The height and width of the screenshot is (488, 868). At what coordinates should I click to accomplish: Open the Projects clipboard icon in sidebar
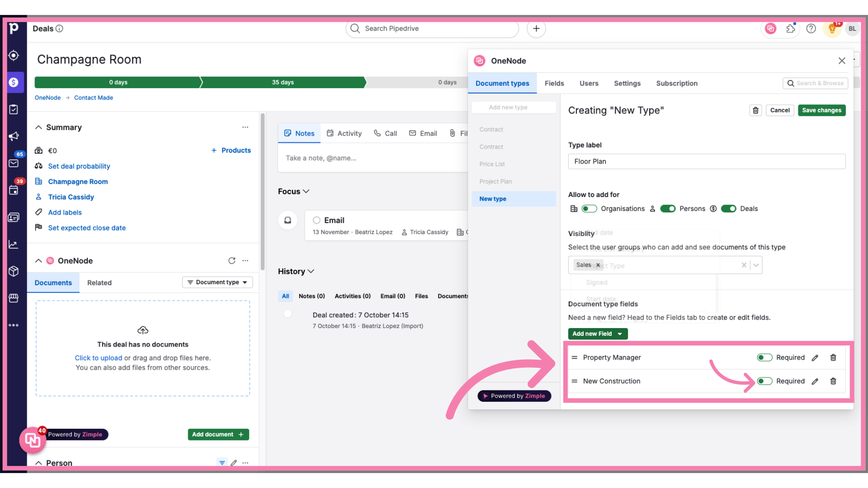14,109
